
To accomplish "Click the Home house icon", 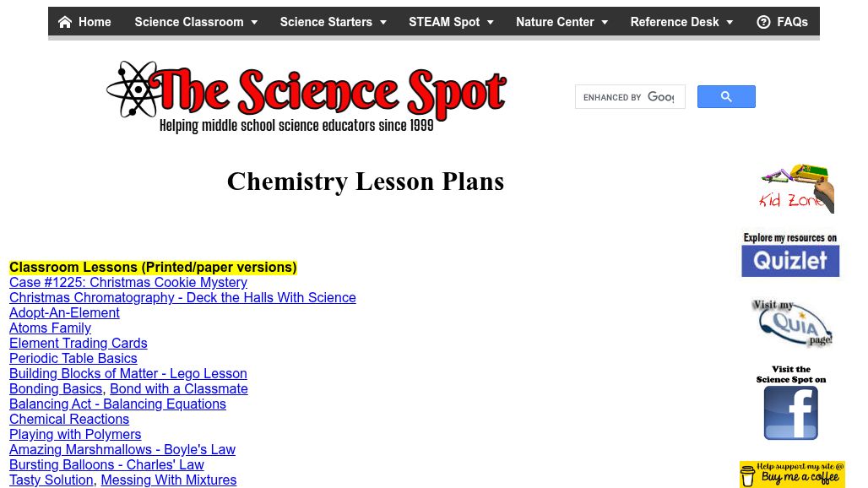I will pyautogui.click(x=65, y=22).
